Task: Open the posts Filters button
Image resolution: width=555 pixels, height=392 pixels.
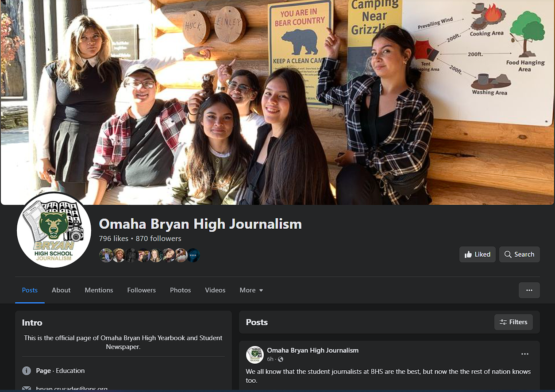Action: [513, 322]
